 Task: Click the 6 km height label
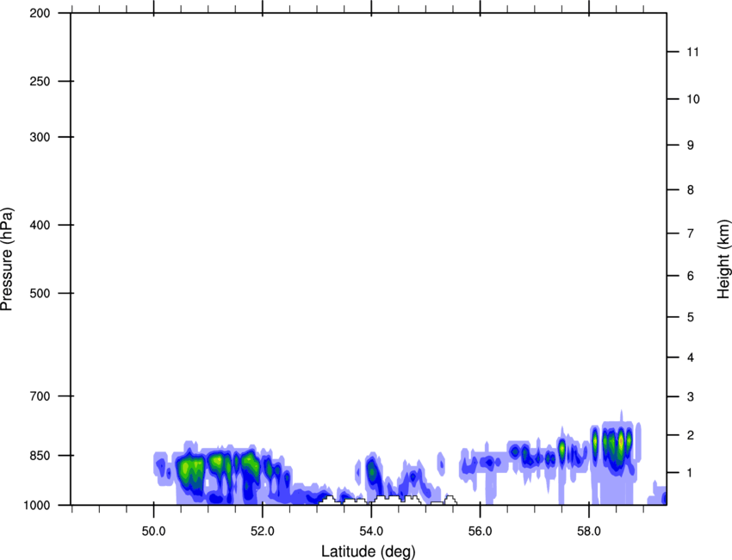pyautogui.click(x=691, y=276)
